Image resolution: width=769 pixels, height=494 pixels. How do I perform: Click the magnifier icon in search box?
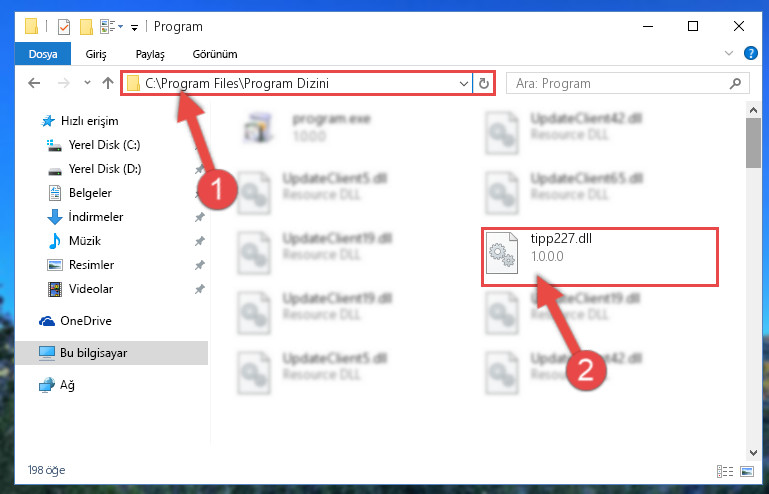click(735, 83)
